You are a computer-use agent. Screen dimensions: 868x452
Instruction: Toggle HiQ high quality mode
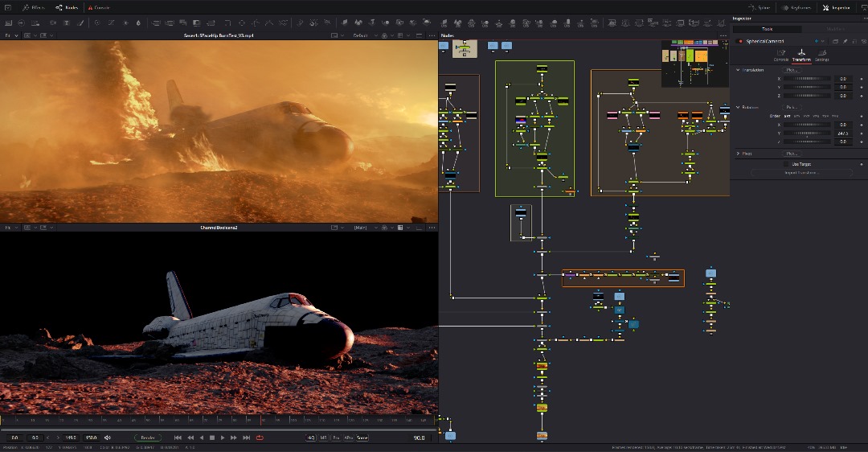coord(310,438)
